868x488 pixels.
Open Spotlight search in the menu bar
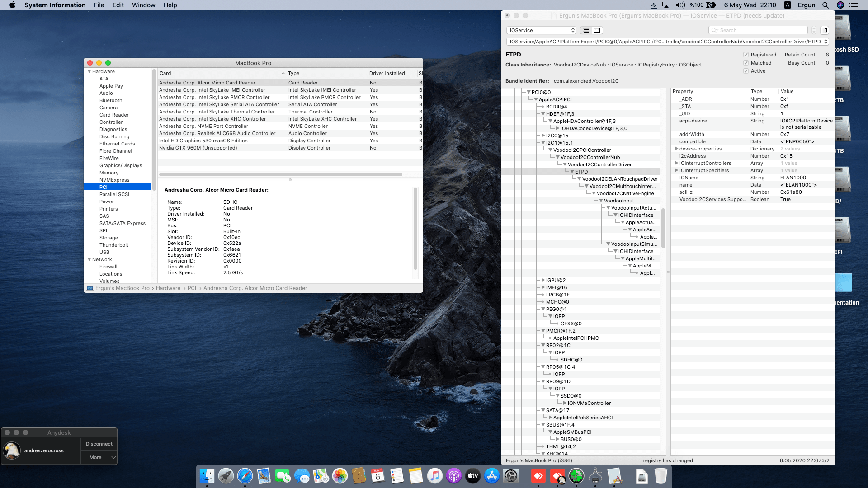point(826,5)
